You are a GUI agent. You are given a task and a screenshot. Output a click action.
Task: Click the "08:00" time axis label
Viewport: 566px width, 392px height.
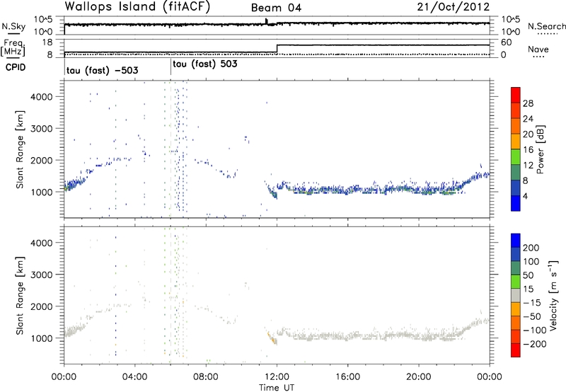(206, 377)
